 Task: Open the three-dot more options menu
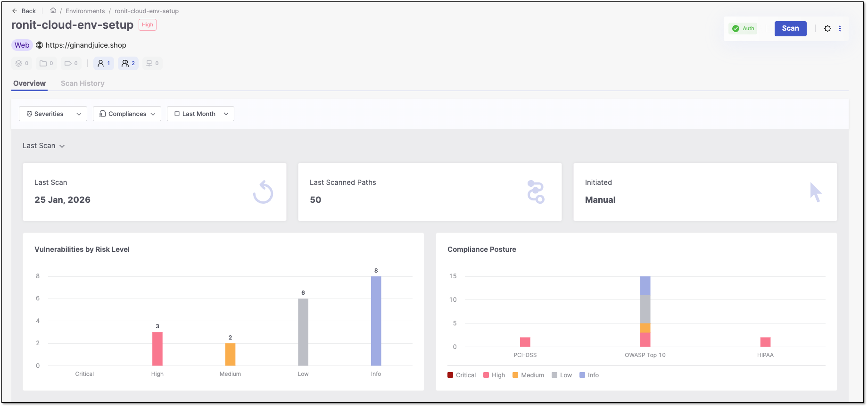pos(840,29)
